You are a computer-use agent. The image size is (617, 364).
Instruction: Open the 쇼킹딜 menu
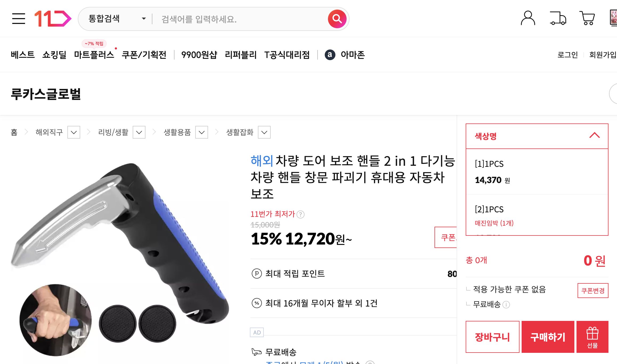[55, 55]
